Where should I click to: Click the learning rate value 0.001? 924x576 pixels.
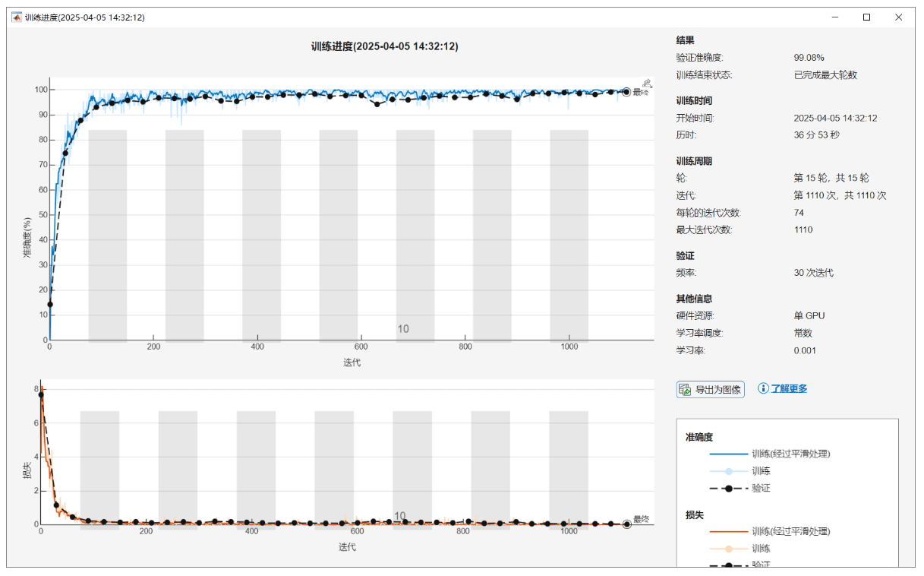click(x=806, y=350)
